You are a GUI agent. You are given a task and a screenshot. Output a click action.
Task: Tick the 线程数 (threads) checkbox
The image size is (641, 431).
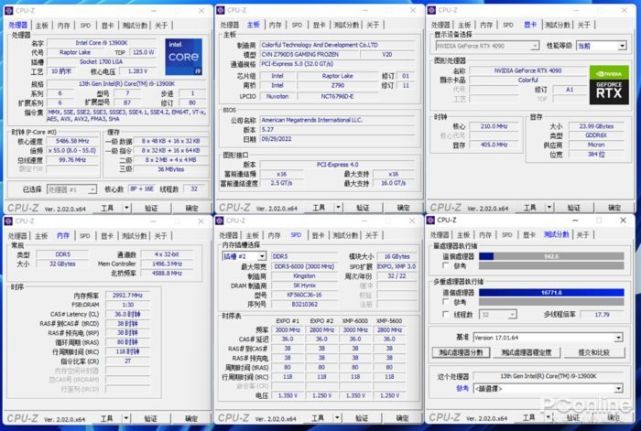(446, 314)
